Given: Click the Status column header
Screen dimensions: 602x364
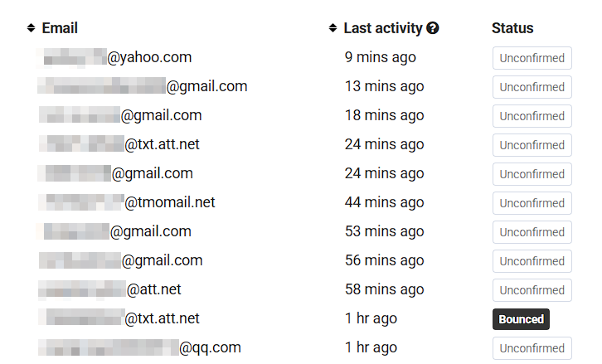Looking at the screenshot, I should click(x=512, y=28).
